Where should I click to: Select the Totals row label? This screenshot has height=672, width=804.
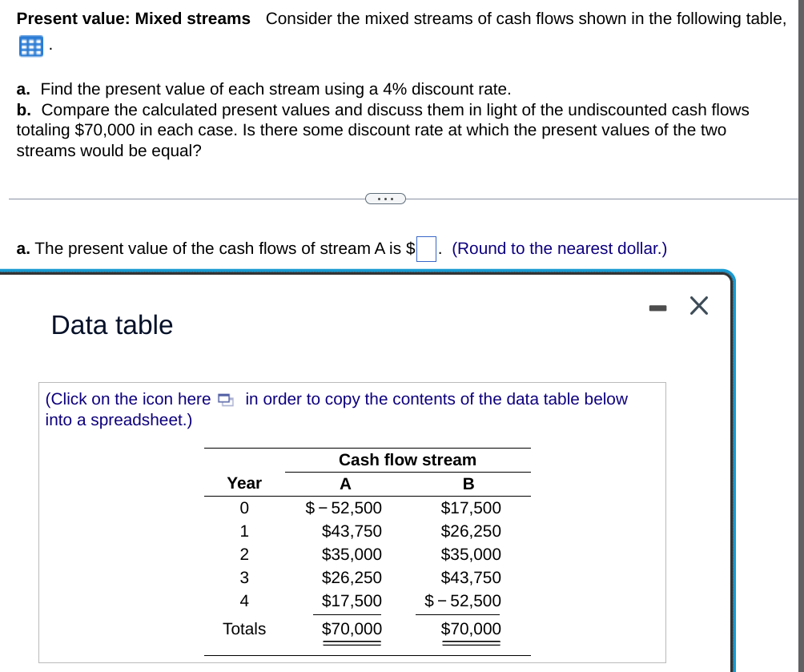[244, 629]
